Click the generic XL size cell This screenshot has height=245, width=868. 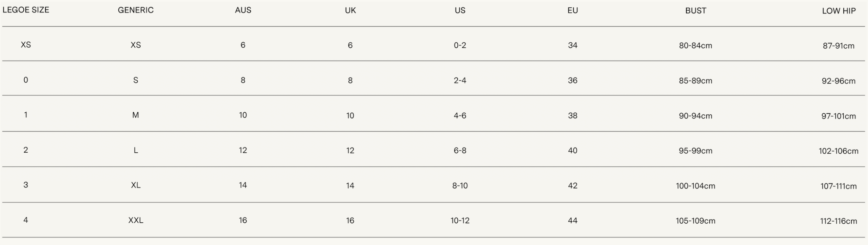point(136,185)
